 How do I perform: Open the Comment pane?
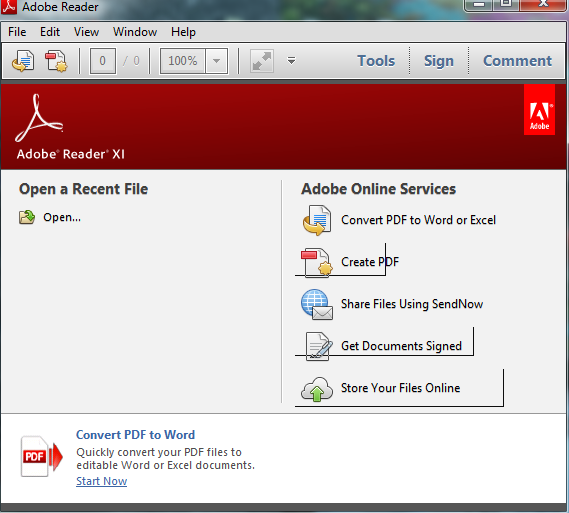click(517, 61)
